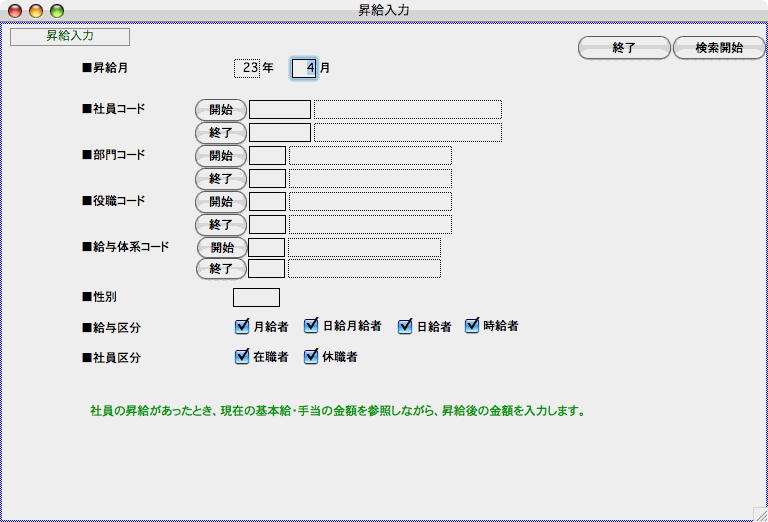
Task: Uncheck the 月給者 checkbox
Action: click(x=242, y=326)
